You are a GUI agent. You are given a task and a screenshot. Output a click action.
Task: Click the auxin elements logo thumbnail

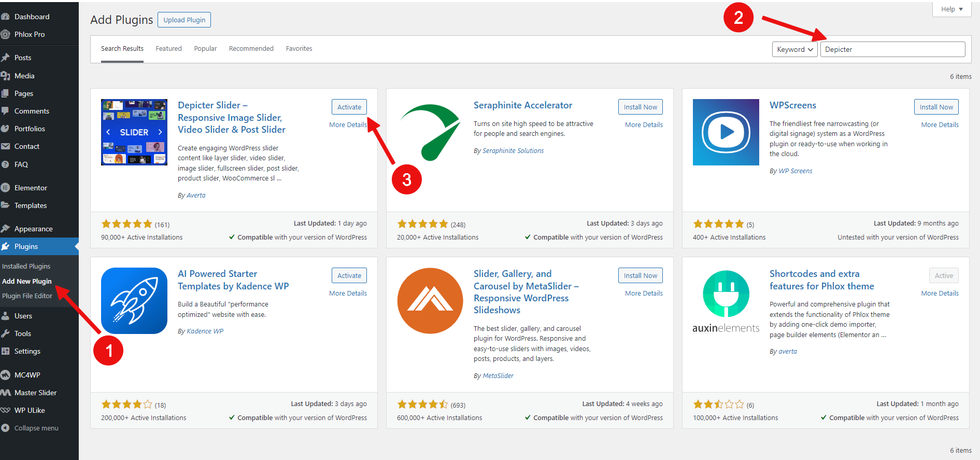point(726,301)
